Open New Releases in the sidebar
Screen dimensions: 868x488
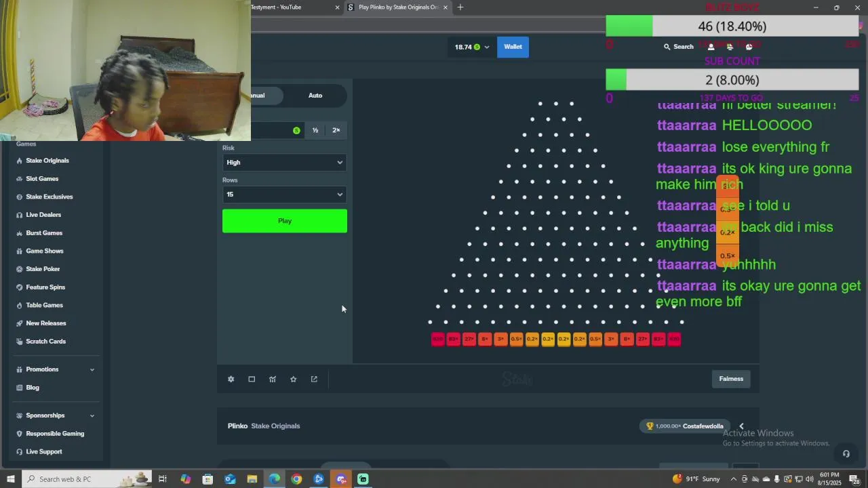45,323
